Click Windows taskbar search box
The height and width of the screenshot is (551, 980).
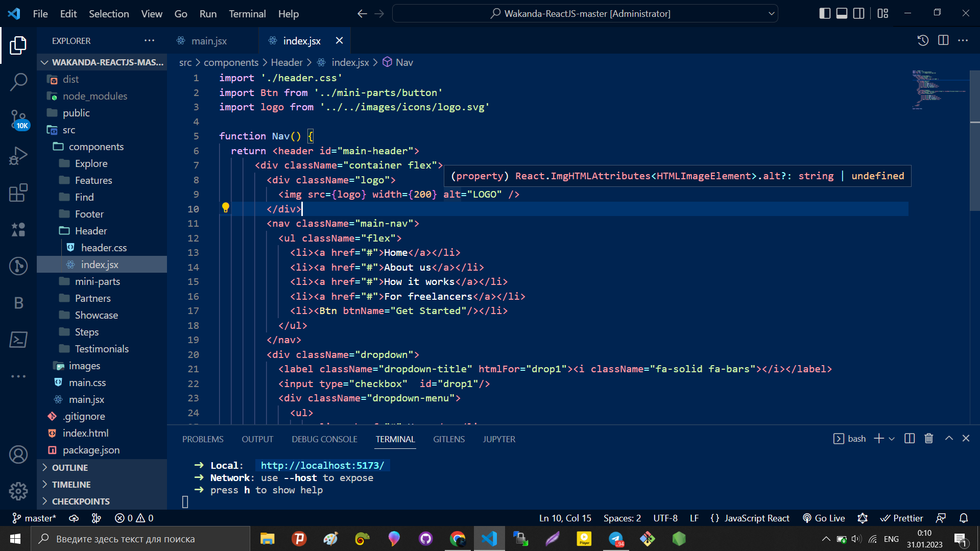click(140, 539)
